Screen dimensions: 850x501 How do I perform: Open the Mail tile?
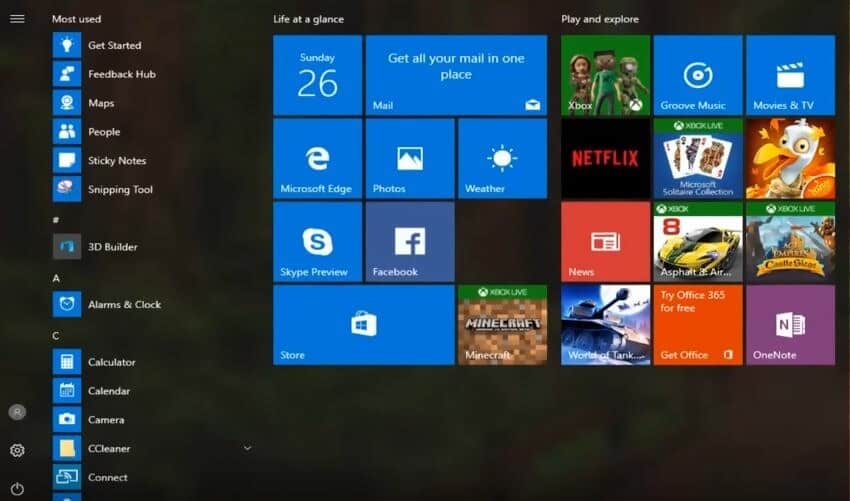click(456, 75)
